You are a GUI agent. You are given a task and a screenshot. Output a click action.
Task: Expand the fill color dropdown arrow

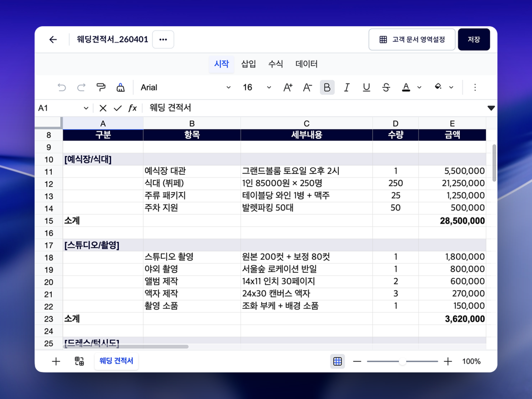click(452, 87)
